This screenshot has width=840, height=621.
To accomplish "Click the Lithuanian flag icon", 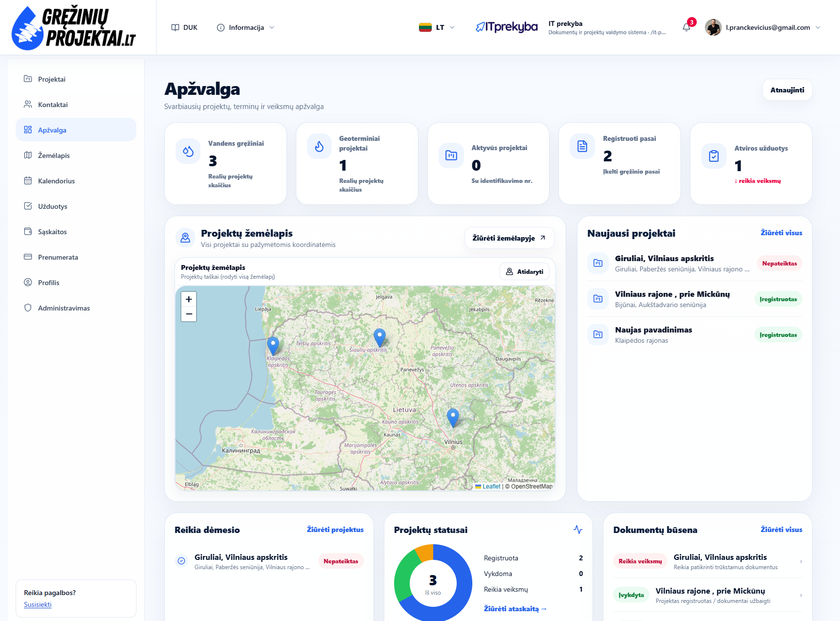I will tap(425, 27).
